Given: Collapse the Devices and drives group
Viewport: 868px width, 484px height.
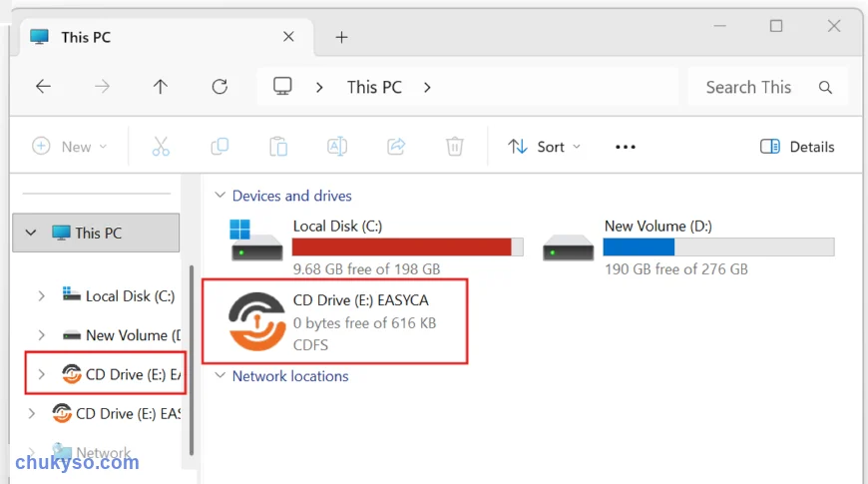Looking at the screenshot, I should (220, 196).
